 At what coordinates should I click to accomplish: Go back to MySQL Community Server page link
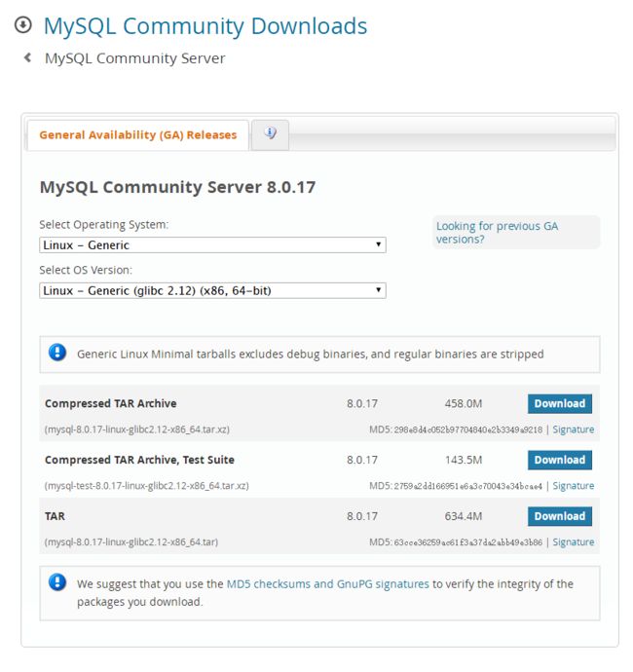pyautogui.click(x=135, y=58)
